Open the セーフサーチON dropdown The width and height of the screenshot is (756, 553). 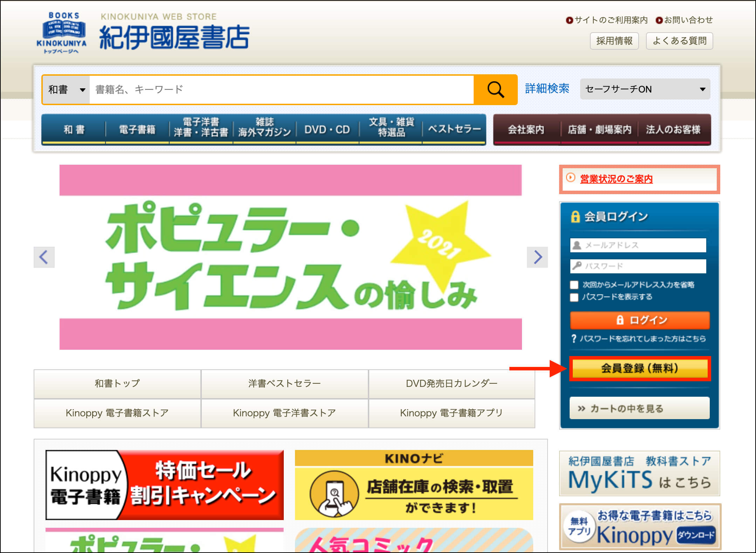coord(645,89)
